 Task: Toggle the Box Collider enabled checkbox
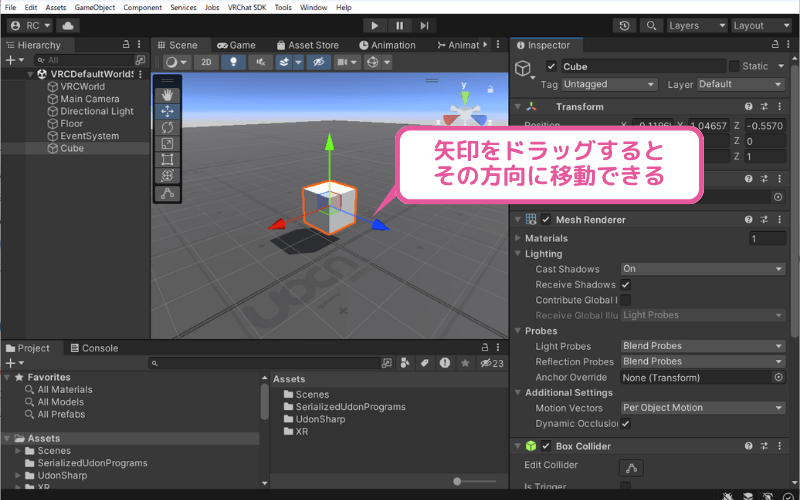546,446
